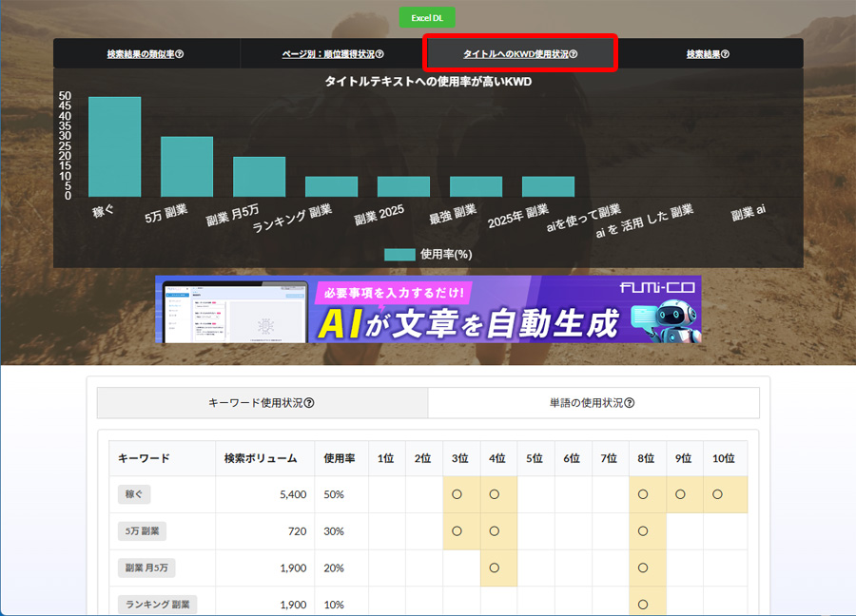The height and width of the screenshot is (616, 856).
Task: Switch to ページ別：順位獲得状況 tab
Action: (333, 54)
